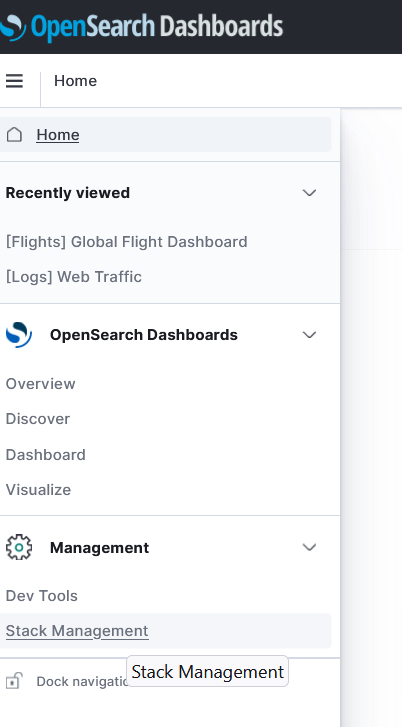402x727 pixels.
Task: Open the Visualize page
Action: coord(38,490)
